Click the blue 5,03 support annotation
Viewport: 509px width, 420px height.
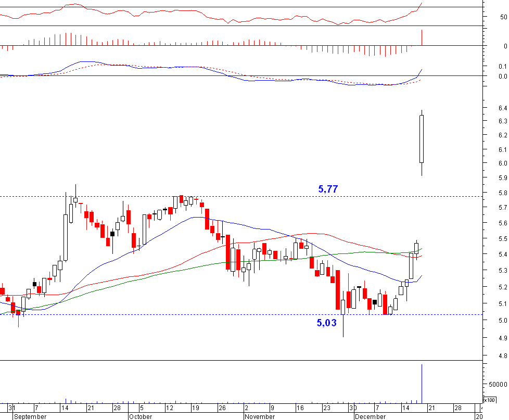point(326,323)
